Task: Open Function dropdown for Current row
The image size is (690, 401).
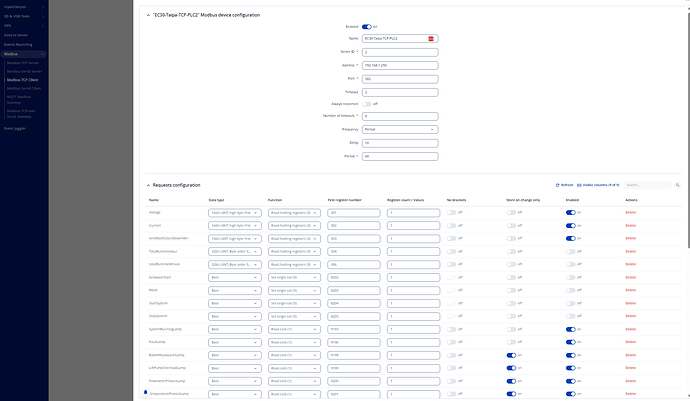Action: (293, 226)
